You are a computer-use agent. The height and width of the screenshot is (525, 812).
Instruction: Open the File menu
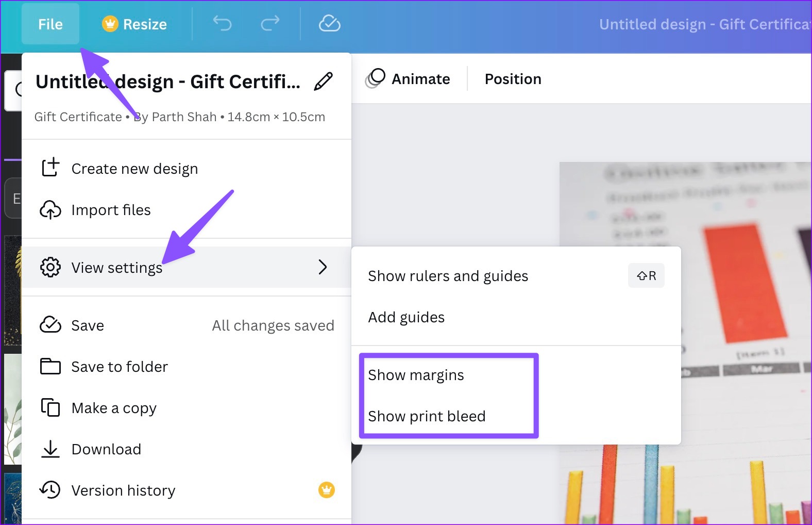[50, 24]
